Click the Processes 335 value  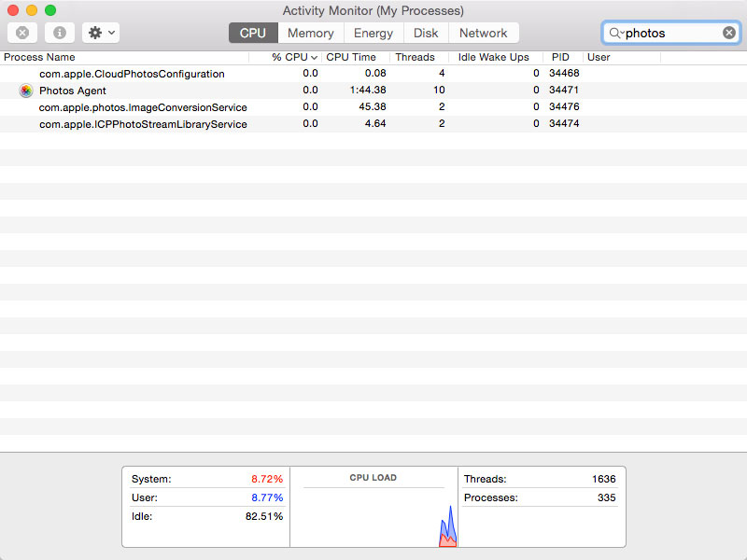(x=606, y=497)
